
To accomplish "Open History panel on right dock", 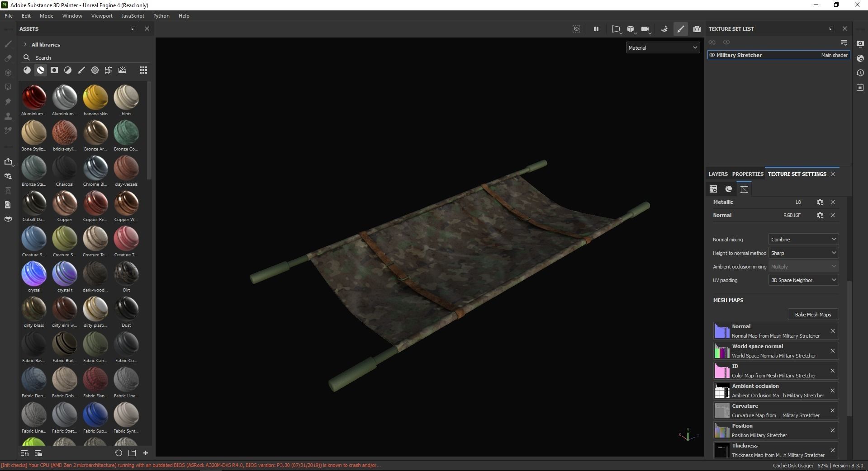I will tap(860, 73).
